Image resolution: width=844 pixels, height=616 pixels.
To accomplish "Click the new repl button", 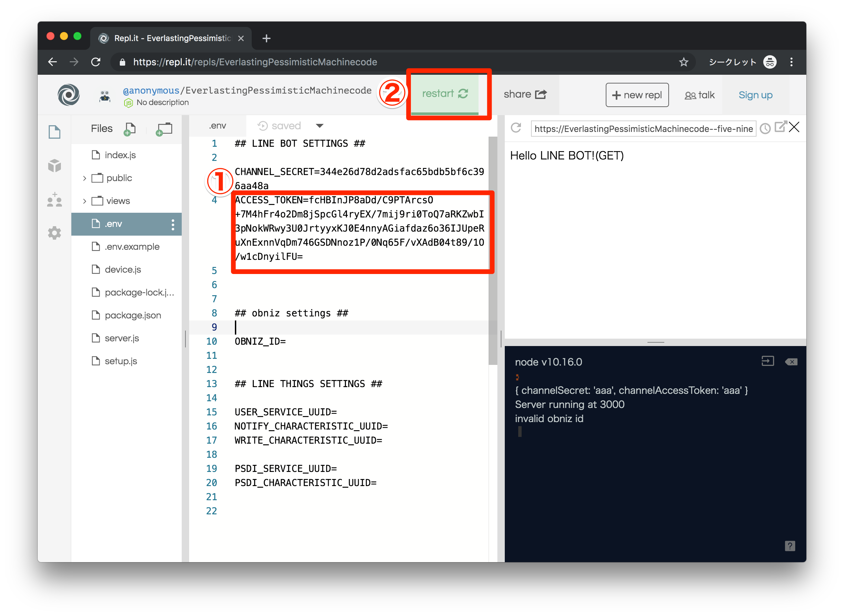I will tap(637, 95).
